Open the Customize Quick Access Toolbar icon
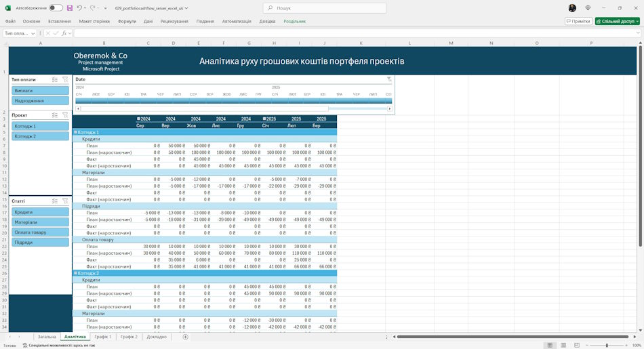The height and width of the screenshot is (349, 644). [106, 8]
